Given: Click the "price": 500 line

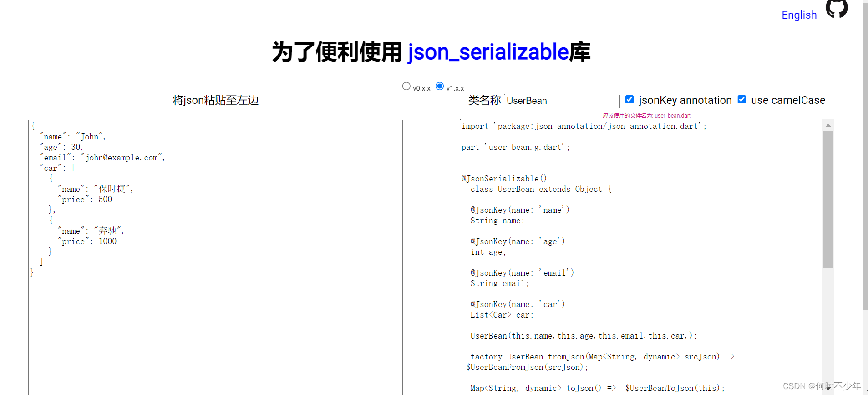Looking at the screenshot, I should pyautogui.click(x=85, y=200).
